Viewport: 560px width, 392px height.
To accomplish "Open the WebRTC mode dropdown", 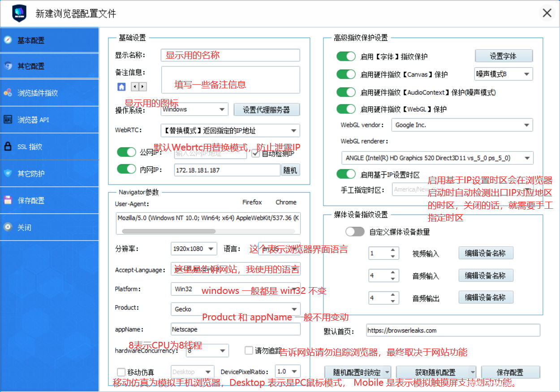I will pos(230,131).
